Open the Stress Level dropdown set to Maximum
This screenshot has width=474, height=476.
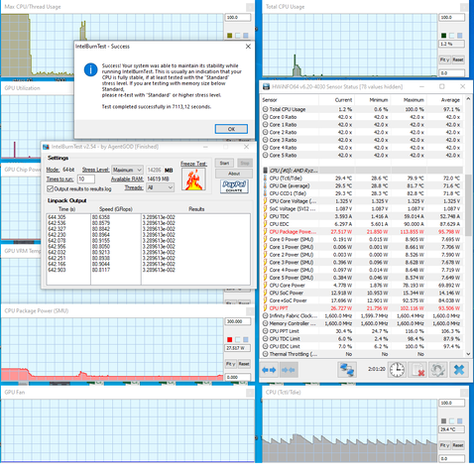(x=127, y=170)
